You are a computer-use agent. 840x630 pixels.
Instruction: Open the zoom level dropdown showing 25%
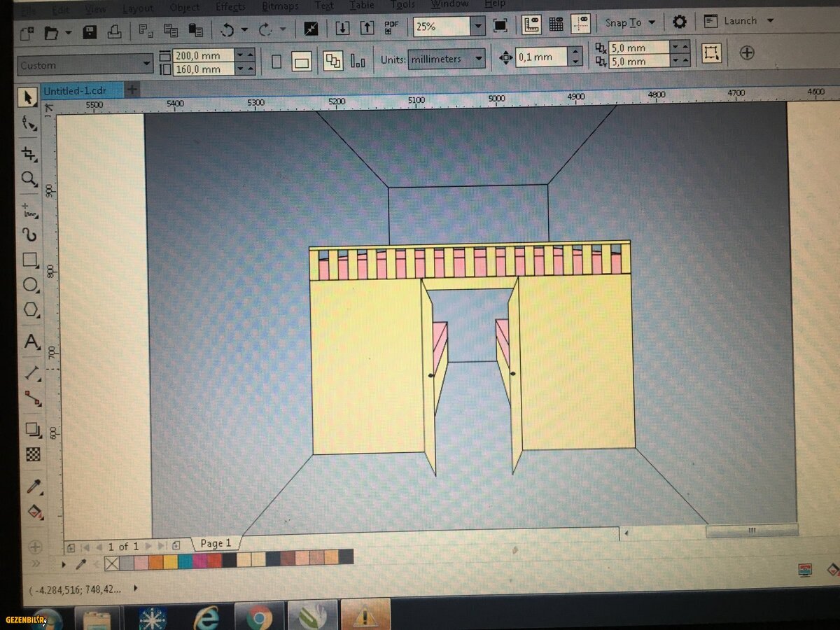477,27
